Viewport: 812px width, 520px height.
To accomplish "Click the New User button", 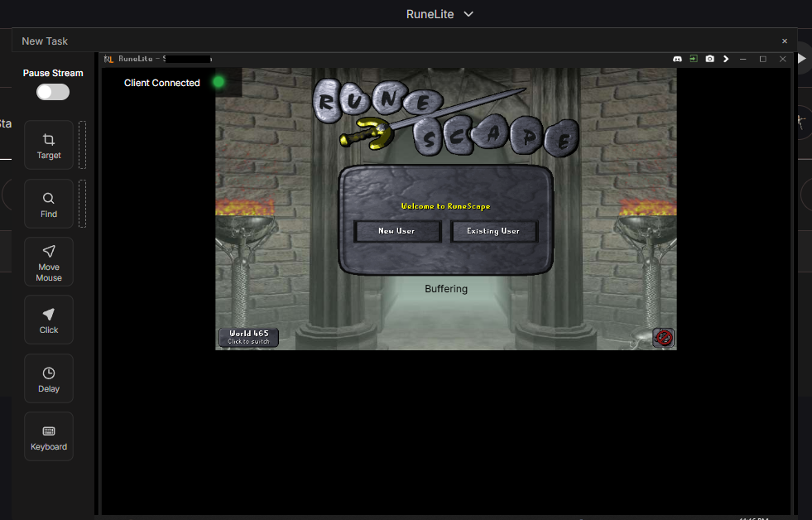I will coord(397,231).
